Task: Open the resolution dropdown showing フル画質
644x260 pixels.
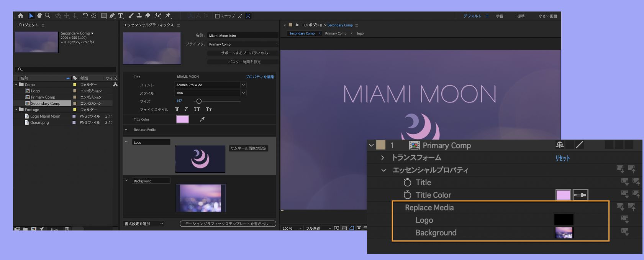Action: pyautogui.click(x=318, y=228)
